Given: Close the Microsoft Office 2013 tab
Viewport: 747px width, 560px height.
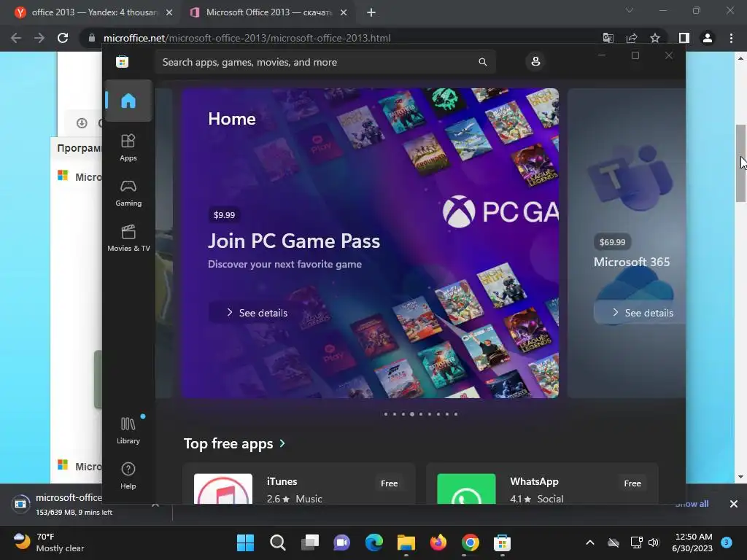Looking at the screenshot, I should [344, 12].
